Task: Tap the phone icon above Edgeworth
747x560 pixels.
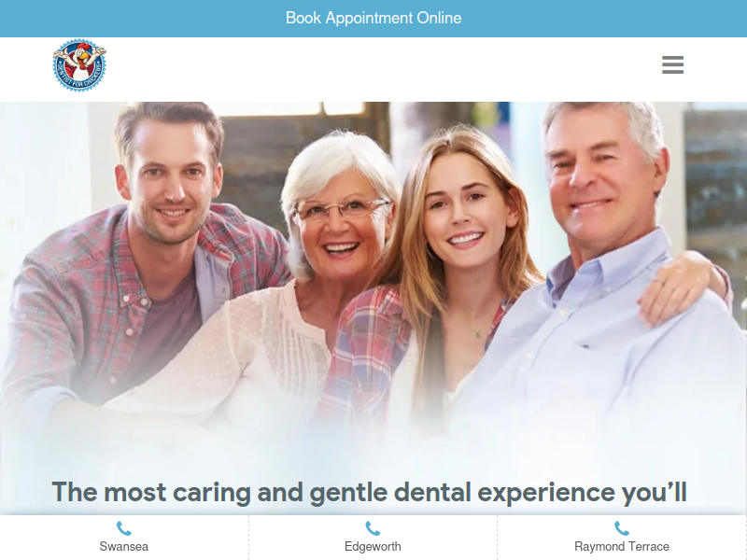Action: click(373, 528)
